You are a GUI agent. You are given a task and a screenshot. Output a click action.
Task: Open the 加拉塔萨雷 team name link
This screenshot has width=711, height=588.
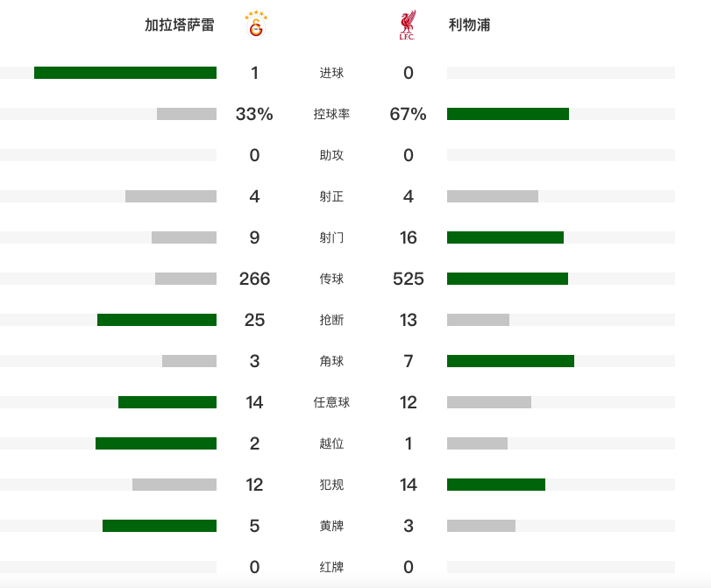(179, 25)
